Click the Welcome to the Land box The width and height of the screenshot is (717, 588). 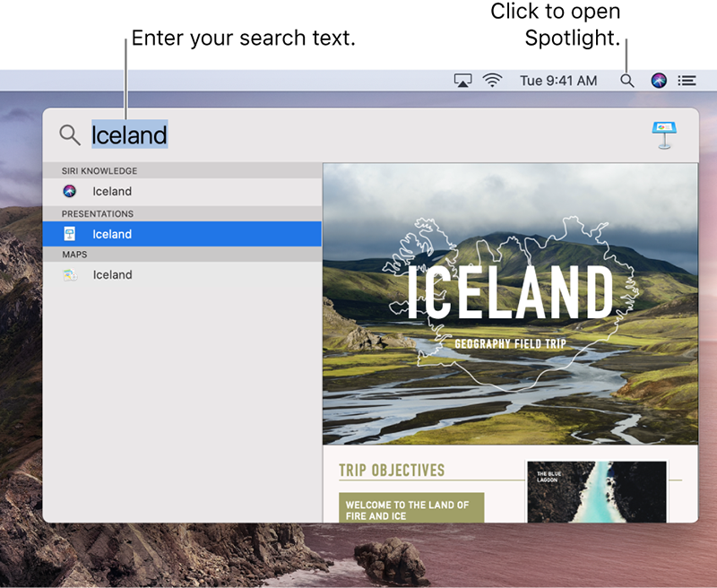click(411, 507)
